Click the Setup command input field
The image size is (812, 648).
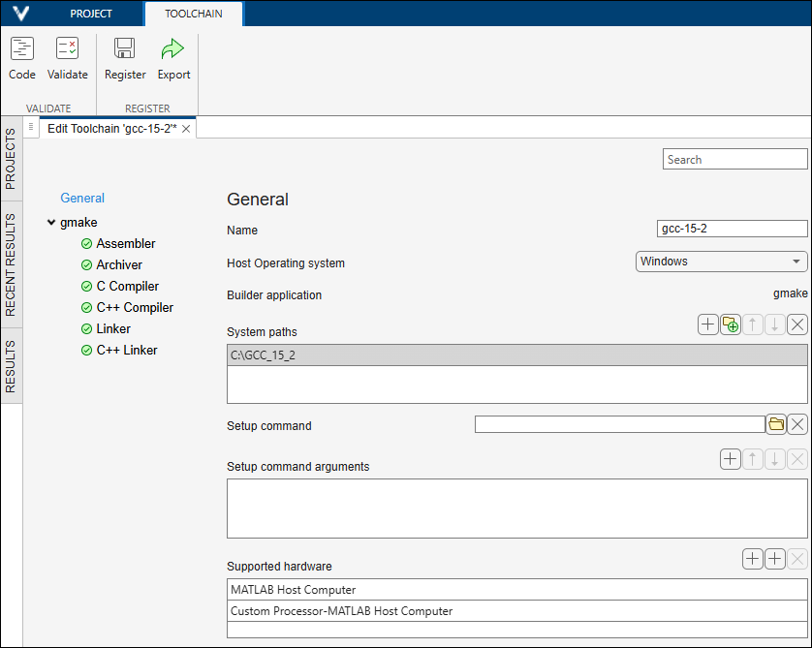pos(620,424)
